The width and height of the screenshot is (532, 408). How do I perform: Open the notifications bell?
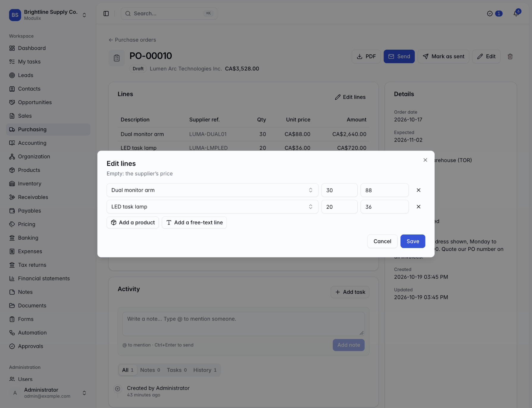tap(516, 13)
